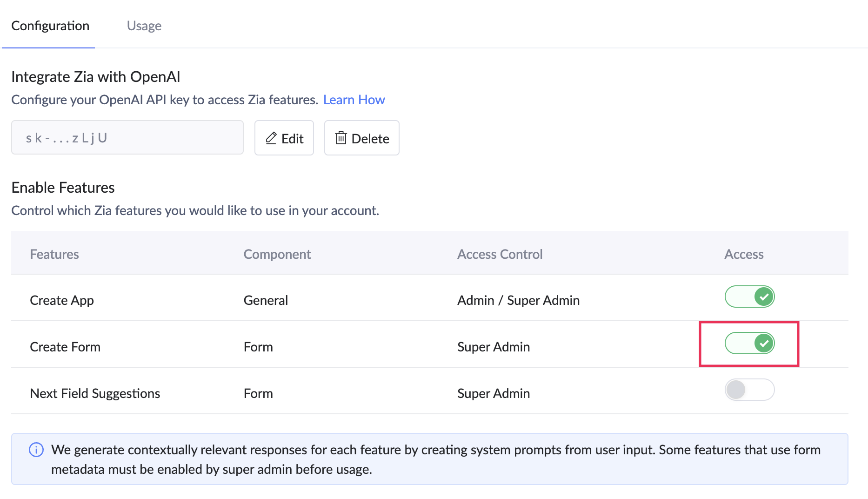
Task: Select the Configuration tab
Action: pos(50,26)
